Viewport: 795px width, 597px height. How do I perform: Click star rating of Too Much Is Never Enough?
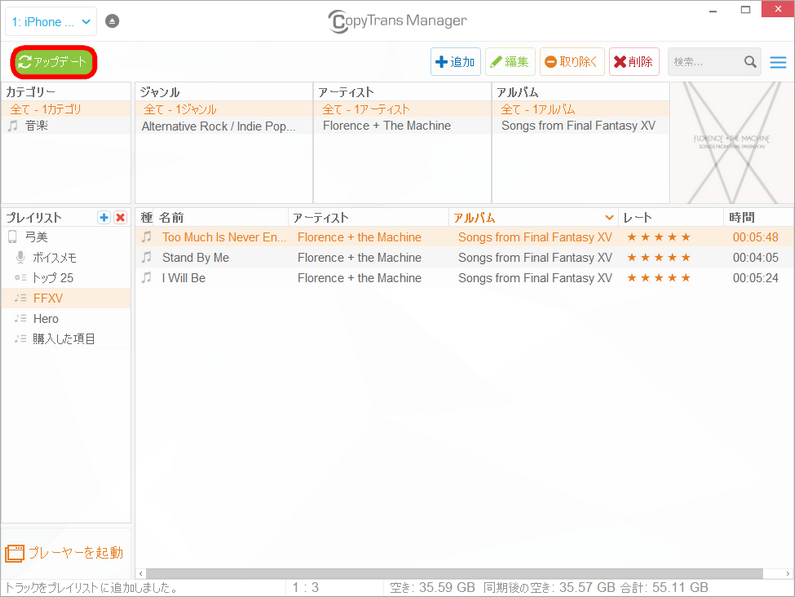(x=659, y=237)
